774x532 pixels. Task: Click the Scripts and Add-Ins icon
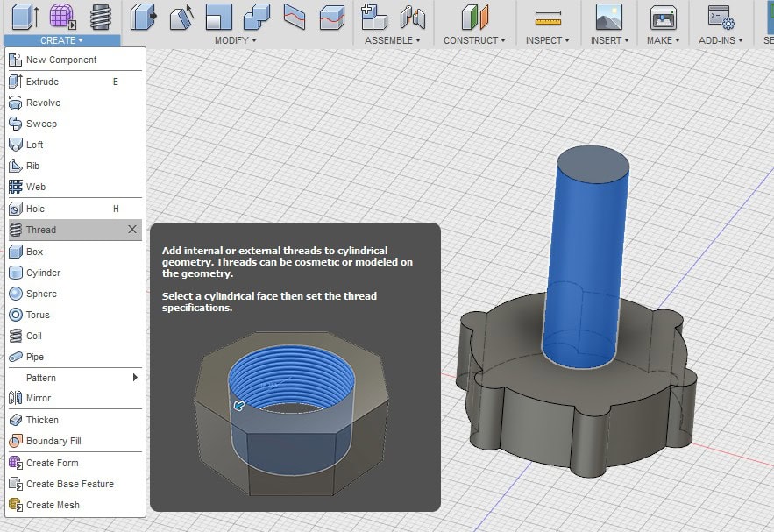click(x=721, y=17)
